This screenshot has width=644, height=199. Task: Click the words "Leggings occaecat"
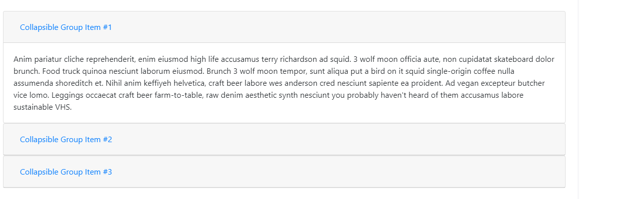(x=74, y=95)
